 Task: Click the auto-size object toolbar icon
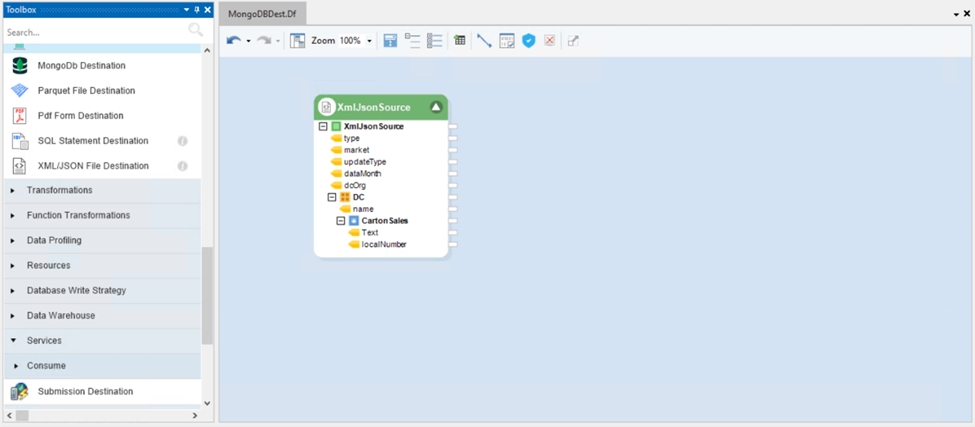390,40
